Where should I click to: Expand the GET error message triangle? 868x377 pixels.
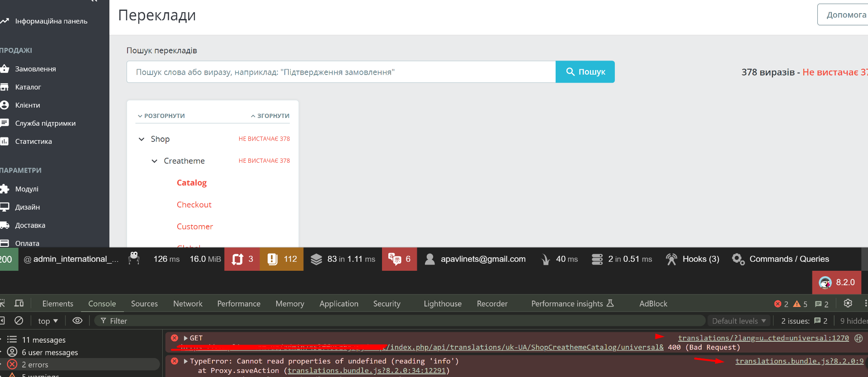[x=186, y=338]
